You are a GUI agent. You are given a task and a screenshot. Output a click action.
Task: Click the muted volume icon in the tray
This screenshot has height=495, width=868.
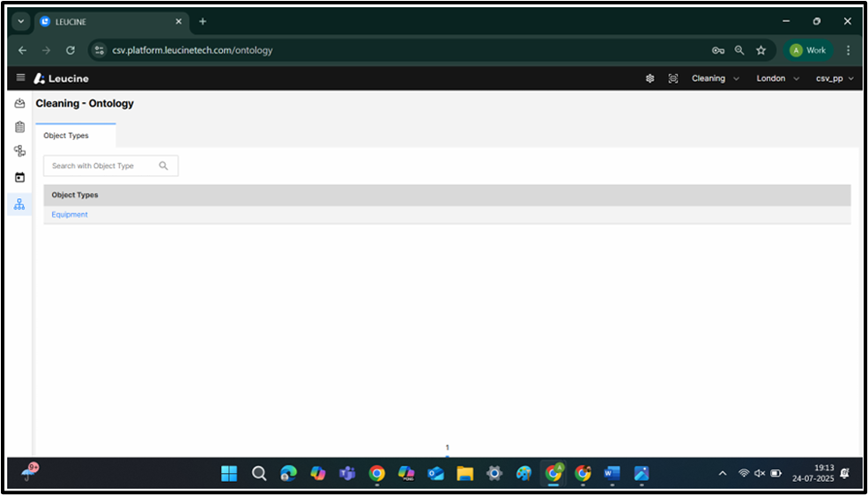(x=760, y=474)
